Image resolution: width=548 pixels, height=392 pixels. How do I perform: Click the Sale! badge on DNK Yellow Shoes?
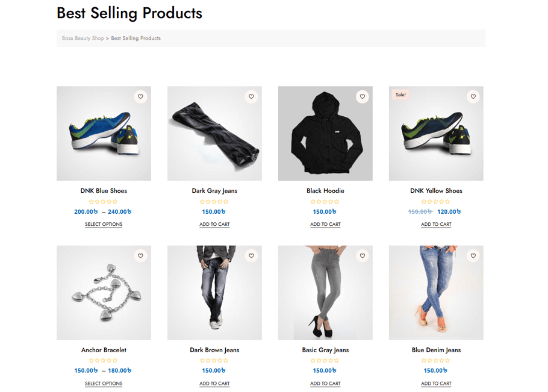[x=400, y=95]
